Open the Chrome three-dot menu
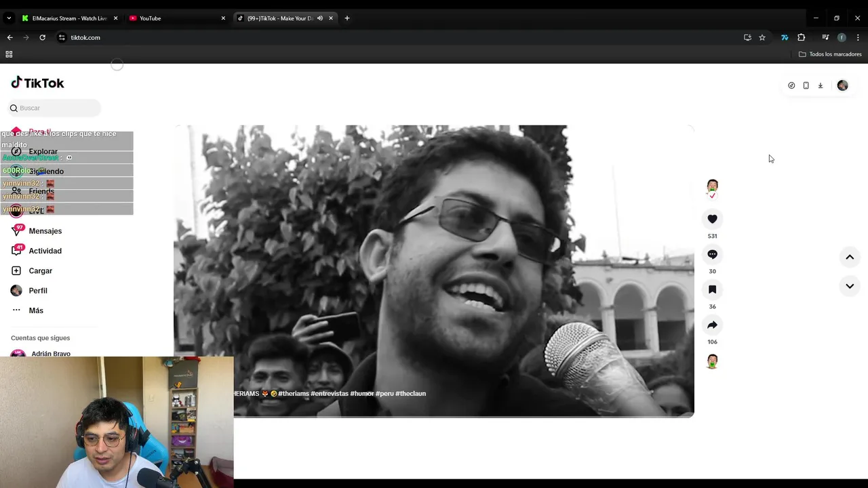This screenshot has width=868, height=488. click(858, 37)
